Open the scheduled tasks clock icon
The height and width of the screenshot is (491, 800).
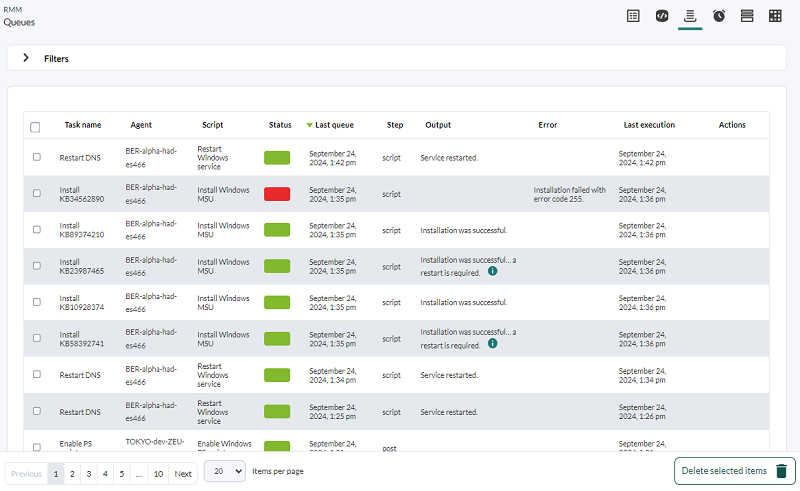[719, 16]
